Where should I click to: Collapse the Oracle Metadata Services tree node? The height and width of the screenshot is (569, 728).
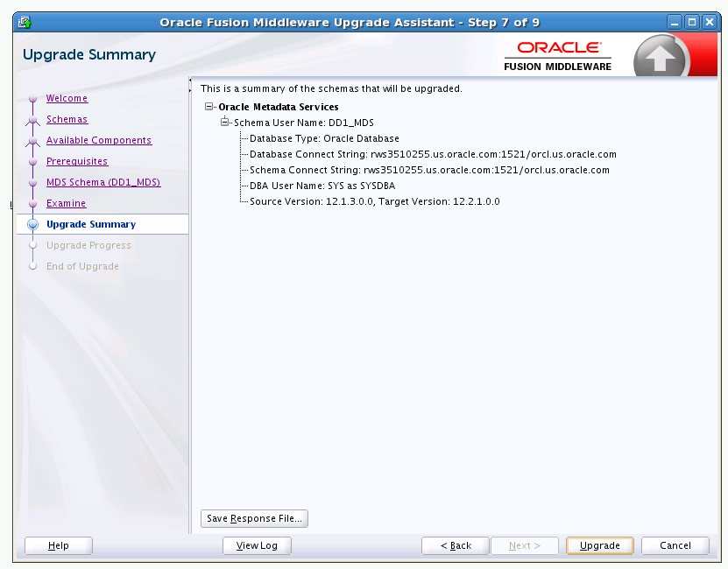(209, 107)
